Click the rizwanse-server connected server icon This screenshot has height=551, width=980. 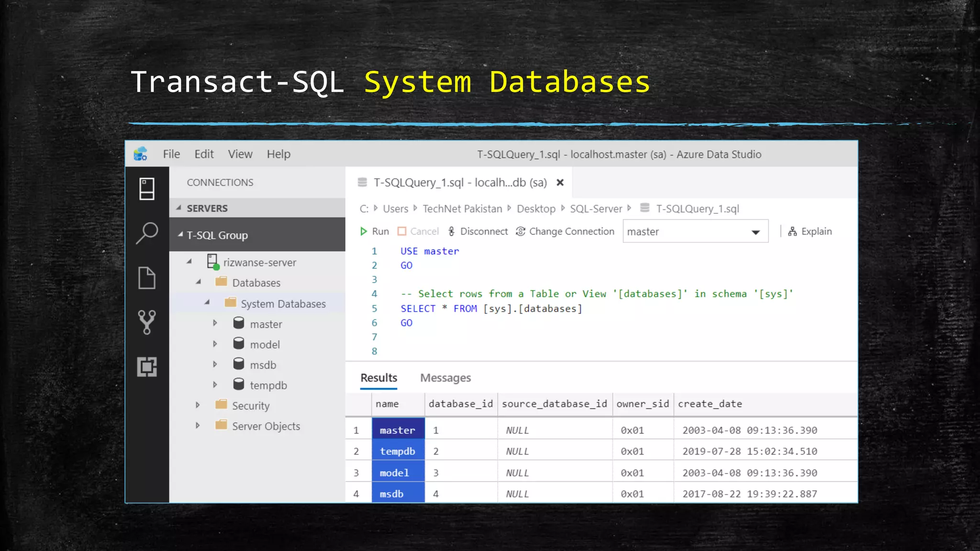click(213, 262)
